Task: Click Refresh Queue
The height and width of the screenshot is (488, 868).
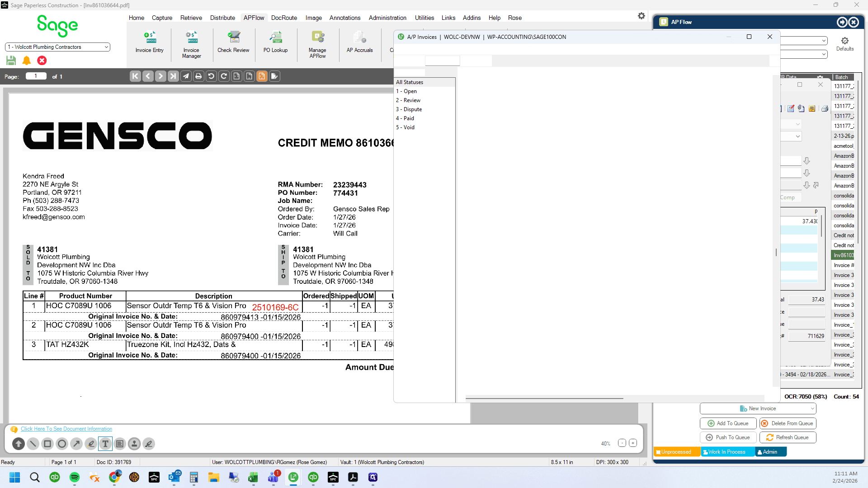Action: click(788, 437)
